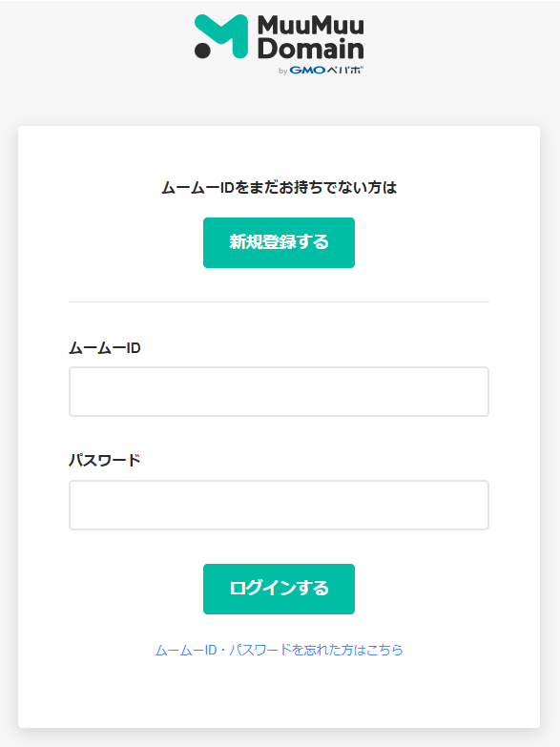
Task: Focus the パスワード input field
Action: click(279, 505)
